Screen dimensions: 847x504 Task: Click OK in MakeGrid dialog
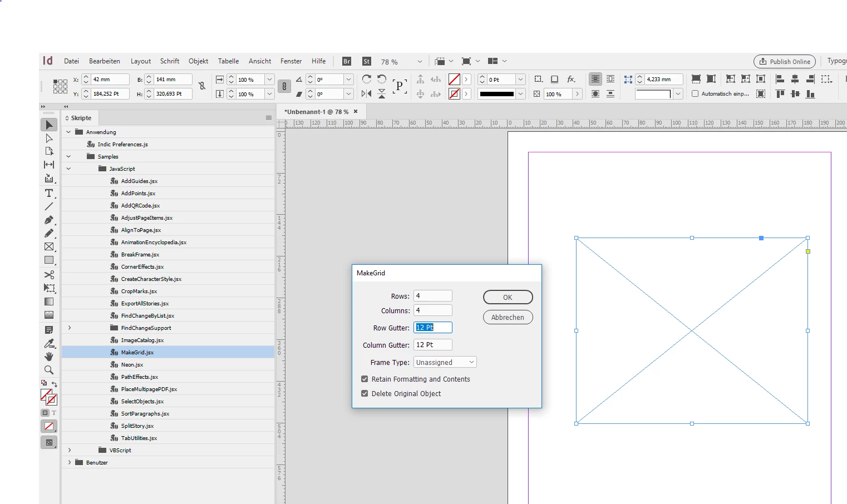[x=508, y=297]
